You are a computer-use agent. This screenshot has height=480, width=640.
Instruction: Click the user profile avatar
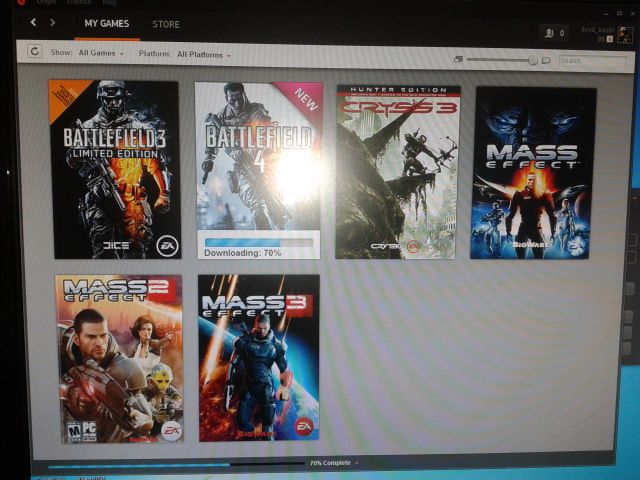point(624,35)
